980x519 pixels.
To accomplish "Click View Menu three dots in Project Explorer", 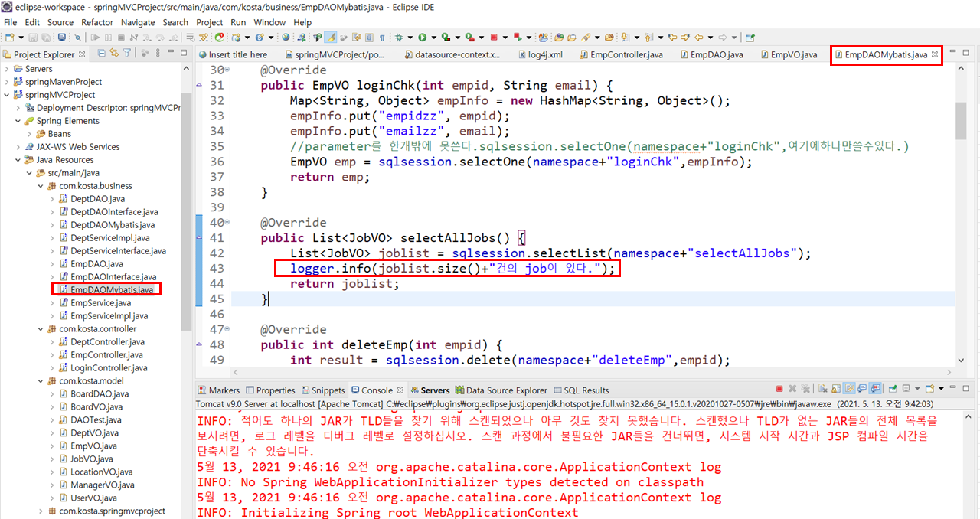I will [157, 53].
